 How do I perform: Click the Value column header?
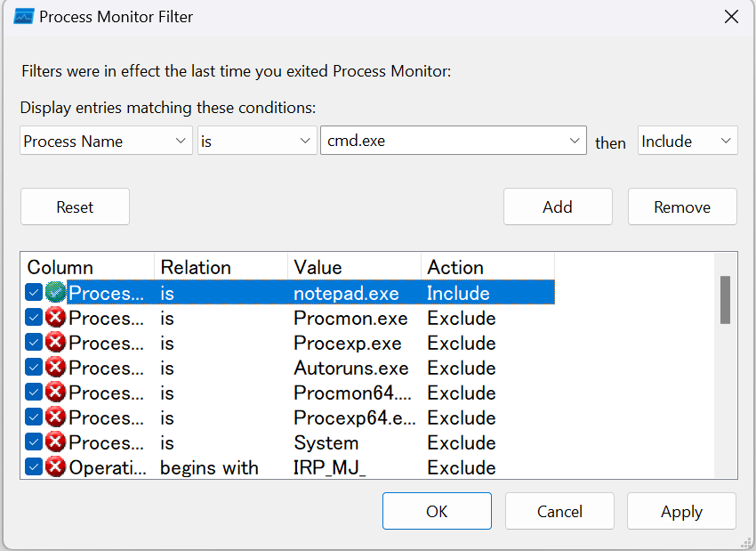(x=354, y=267)
